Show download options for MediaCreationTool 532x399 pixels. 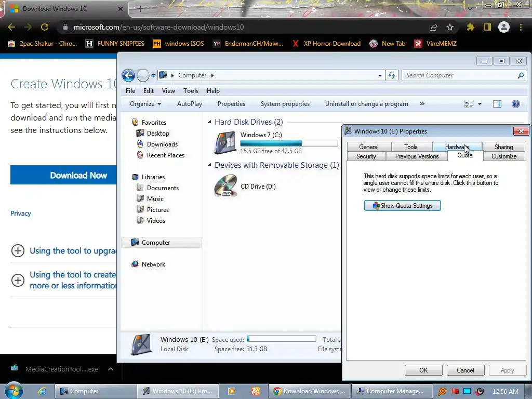pos(111,369)
